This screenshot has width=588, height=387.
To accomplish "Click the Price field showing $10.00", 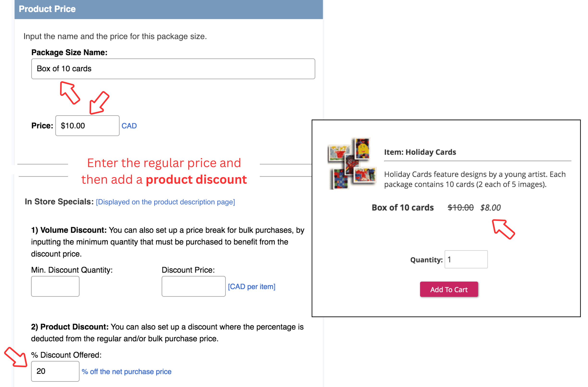I will pyautogui.click(x=87, y=126).
